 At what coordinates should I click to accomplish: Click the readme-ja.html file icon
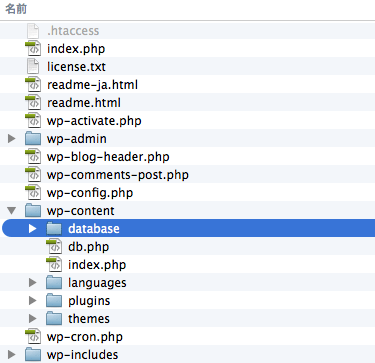[33, 85]
